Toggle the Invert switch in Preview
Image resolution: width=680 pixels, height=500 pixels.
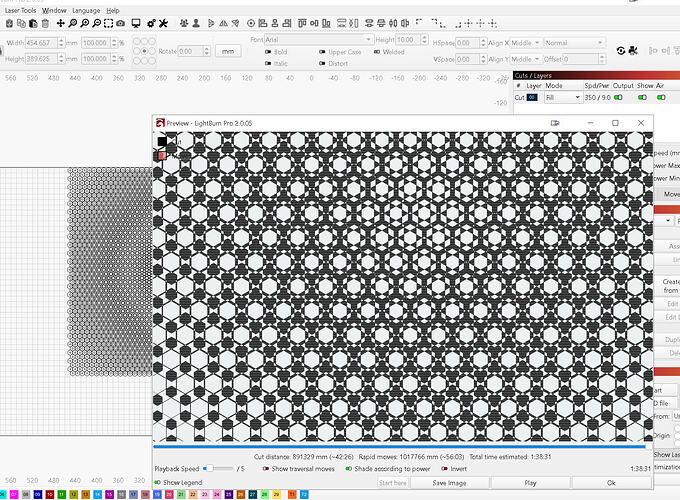pyautogui.click(x=444, y=469)
